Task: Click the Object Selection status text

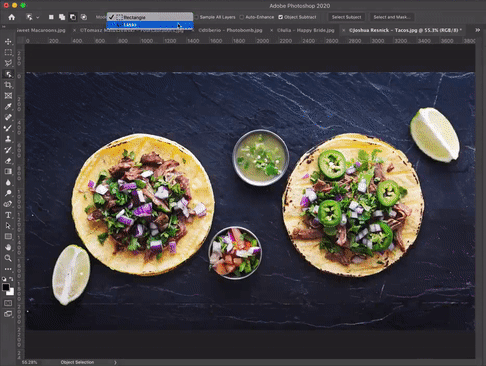Action: [x=77, y=362]
